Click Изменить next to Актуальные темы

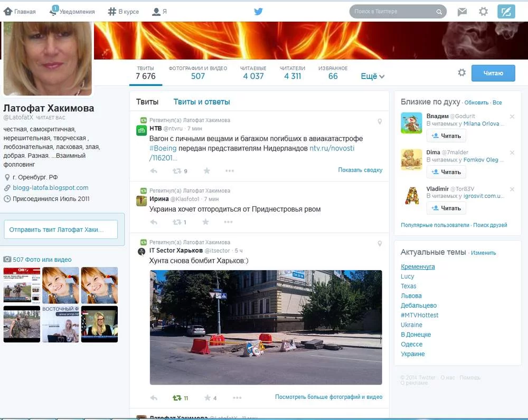pyautogui.click(x=483, y=253)
